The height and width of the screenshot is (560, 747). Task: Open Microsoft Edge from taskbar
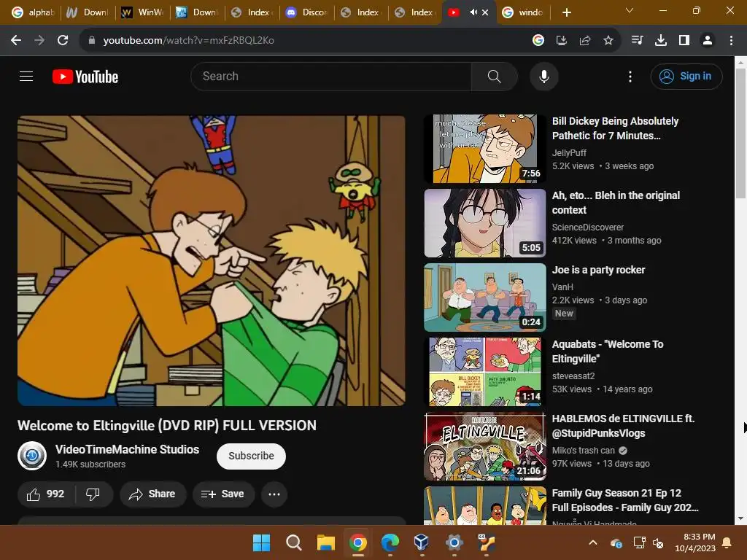coord(390,542)
